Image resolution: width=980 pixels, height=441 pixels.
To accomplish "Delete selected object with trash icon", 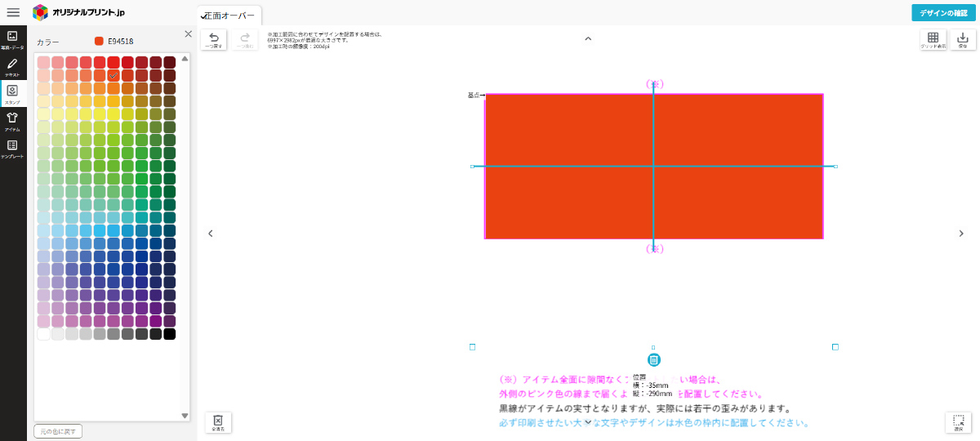I will coord(654,360).
